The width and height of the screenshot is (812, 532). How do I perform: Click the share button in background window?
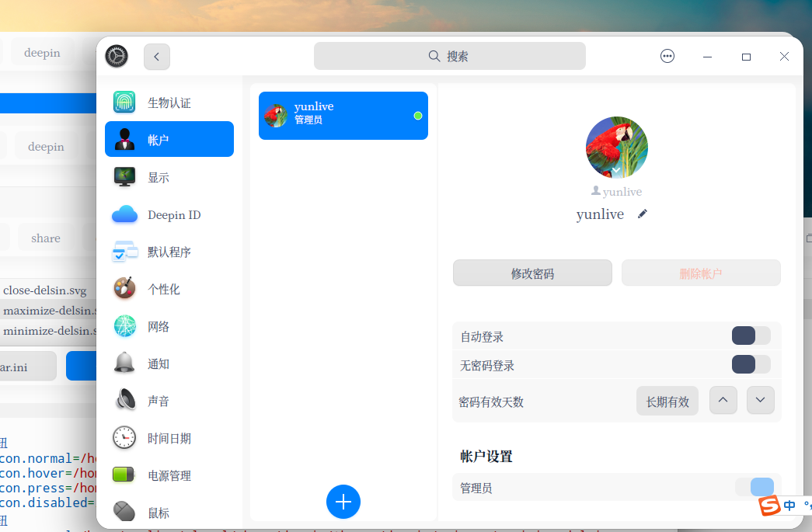click(x=46, y=238)
